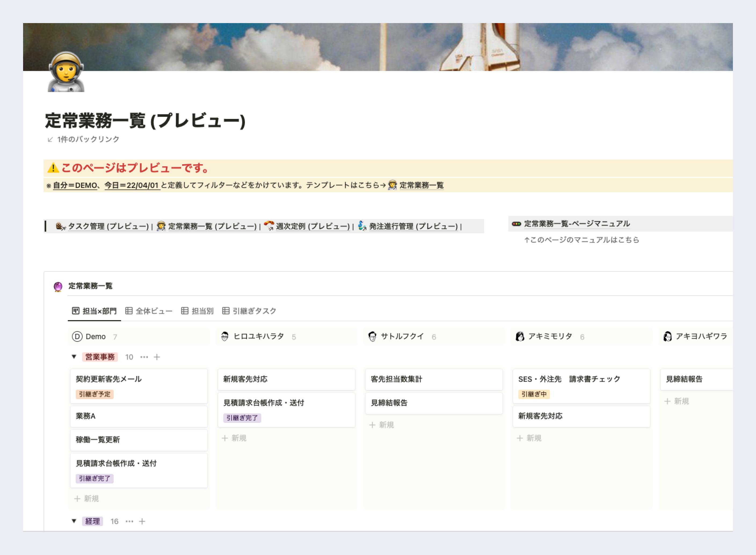The height and width of the screenshot is (555, 756).
Task: Switch to 引継ぎタスク tab
Action: [x=249, y=311]
